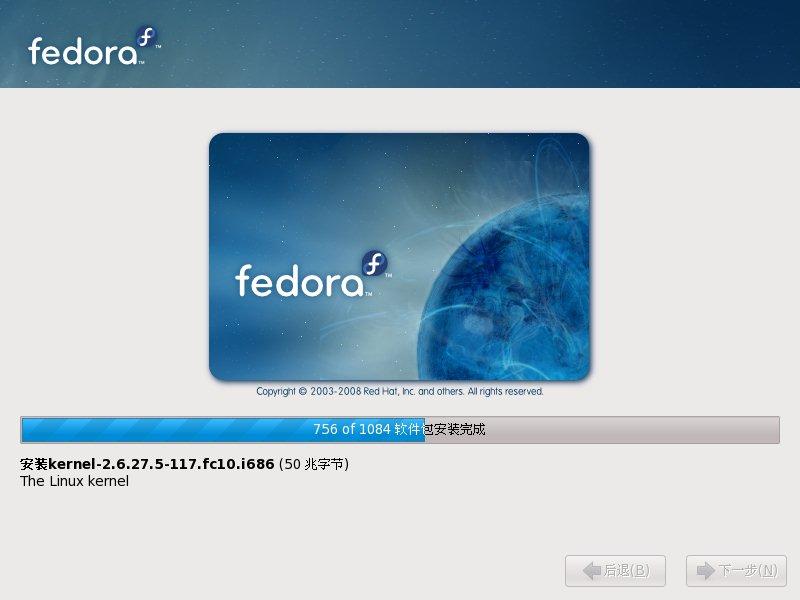This screenshot has width=800, height=600.
Task: Click the back arrow icon on 后退 button
Action: tap(592, 570)
